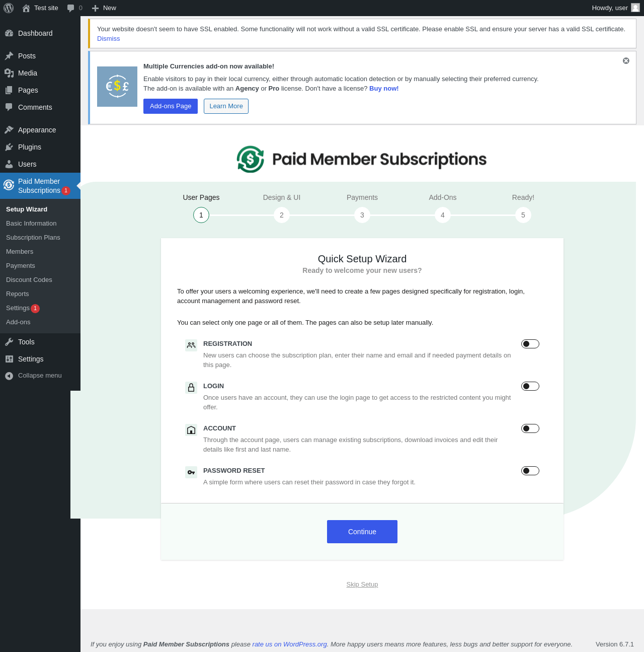Click the Learn More button

point(226,106)
